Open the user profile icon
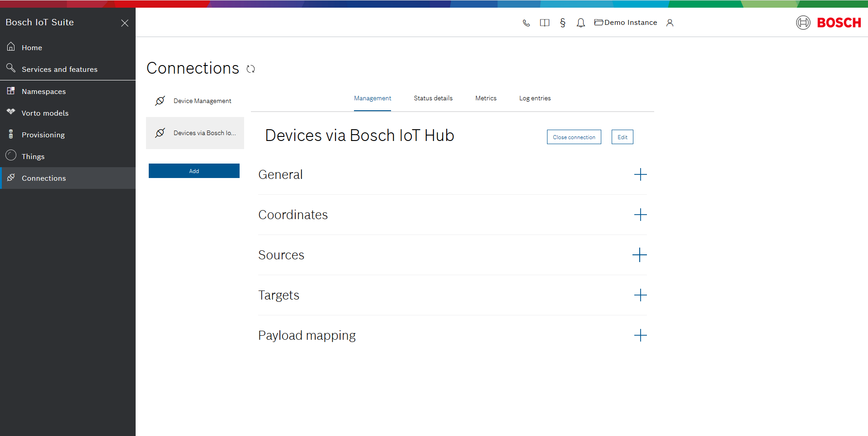 pyautogui.click(x=670, y=23)
